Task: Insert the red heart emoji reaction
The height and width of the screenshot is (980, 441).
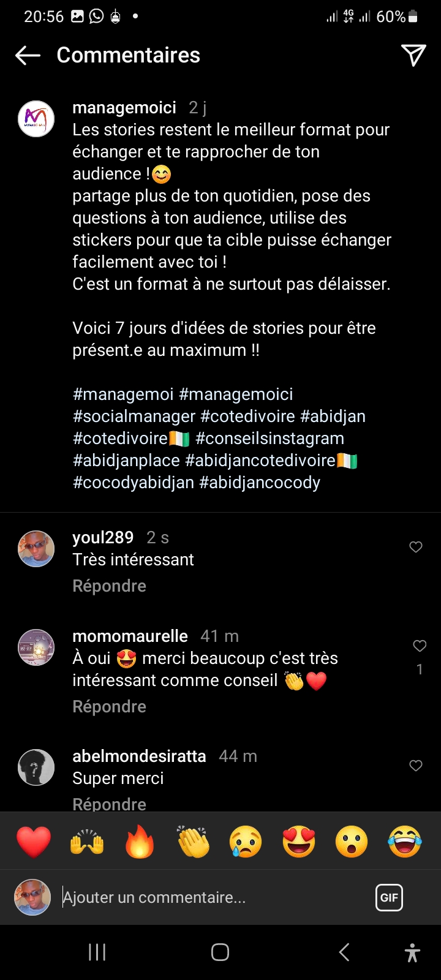Action: [x=34, y=842]
